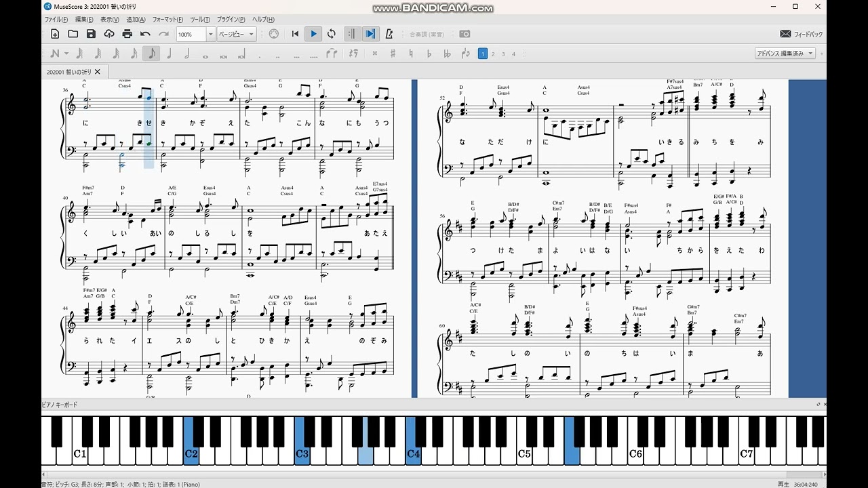The width and height of the screenshot is (868, 488).
Task: Select the quarter note duration
Action: click(x=169, y=54)
